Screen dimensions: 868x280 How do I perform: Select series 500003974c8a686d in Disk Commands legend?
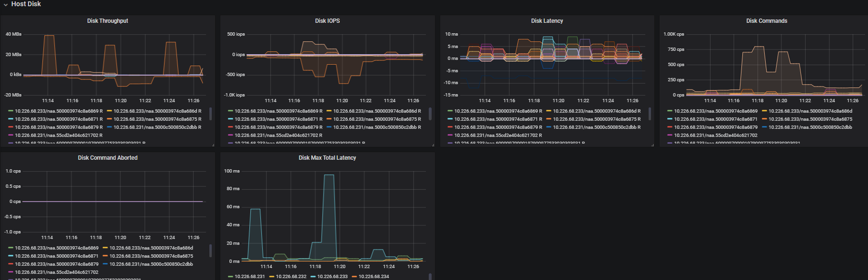click(810, 111)
